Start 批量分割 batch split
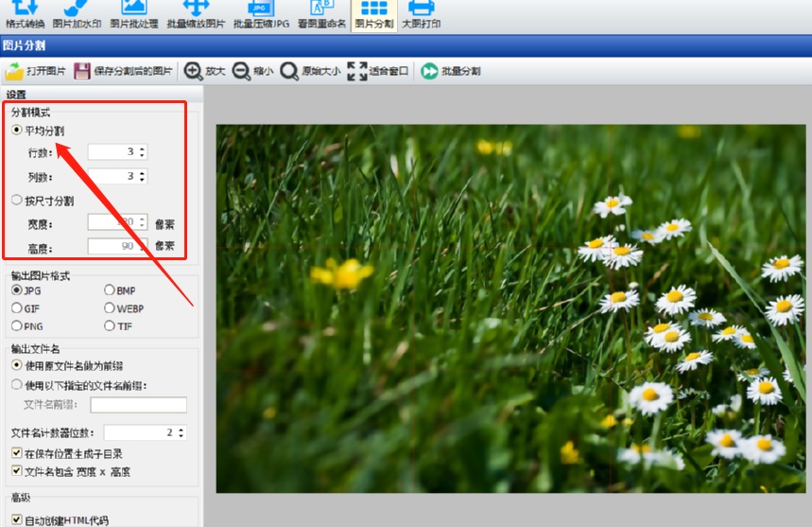 point(451,71)
